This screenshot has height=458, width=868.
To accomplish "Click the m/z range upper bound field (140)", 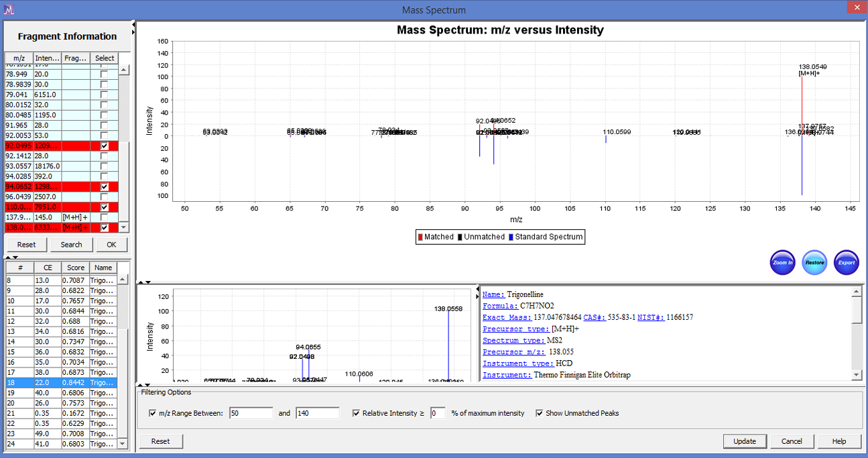I will pos(317,413).
